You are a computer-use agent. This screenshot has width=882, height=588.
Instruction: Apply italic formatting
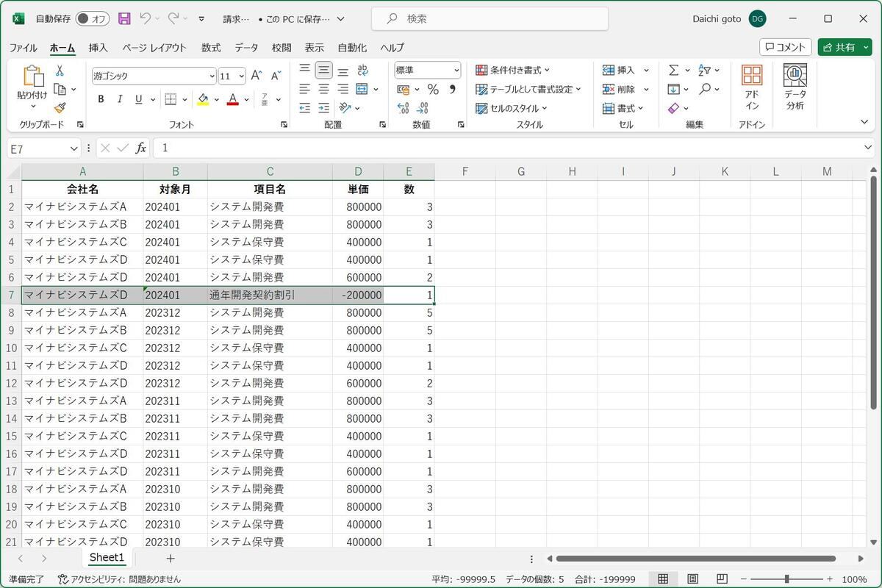point(120,99)
